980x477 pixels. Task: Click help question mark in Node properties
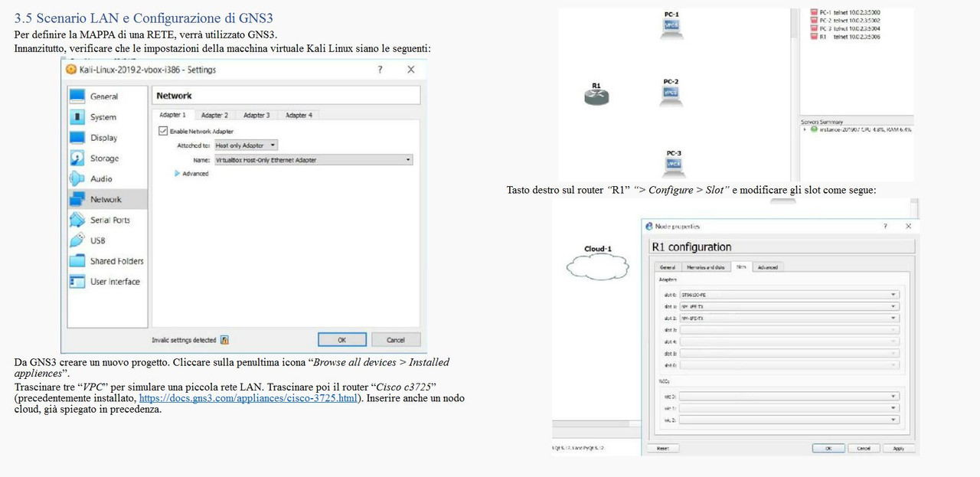tap(886, 227)
